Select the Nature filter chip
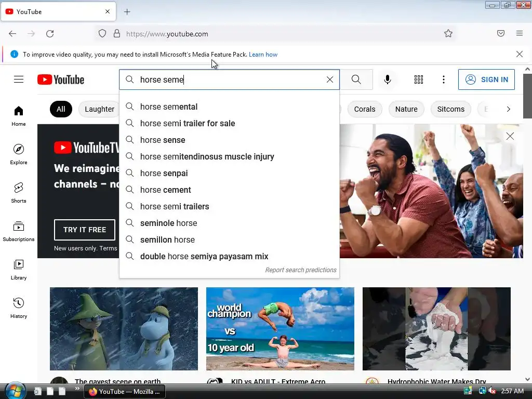 click(406, 109)
